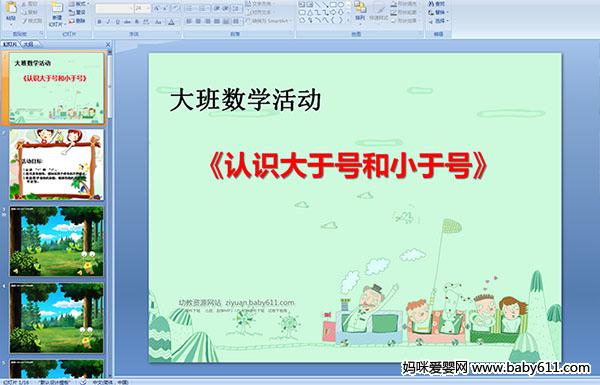
Task: Select the second slide thumbnail
Action: pyautogui.click(x=57, y=164)
